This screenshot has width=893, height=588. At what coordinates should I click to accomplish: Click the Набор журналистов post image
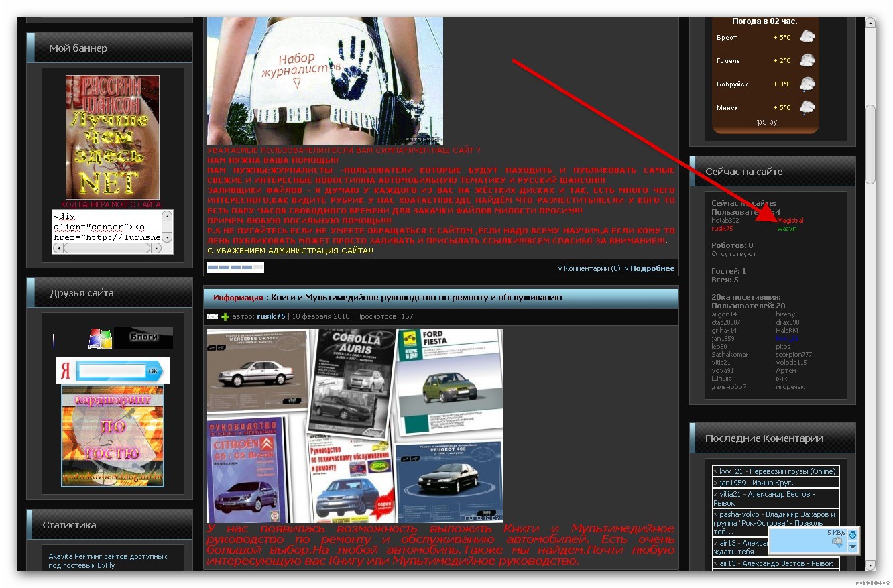click(325, 80)
